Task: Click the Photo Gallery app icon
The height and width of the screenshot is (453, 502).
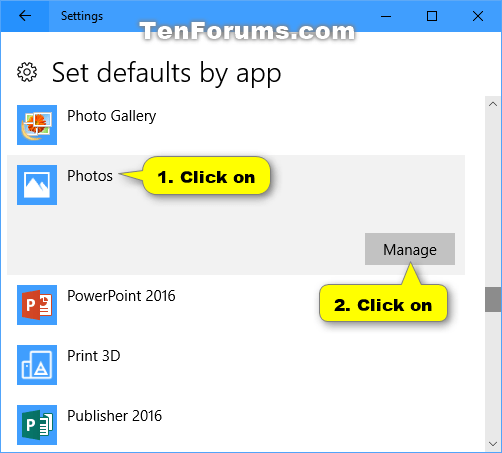Action: [37, 125]
